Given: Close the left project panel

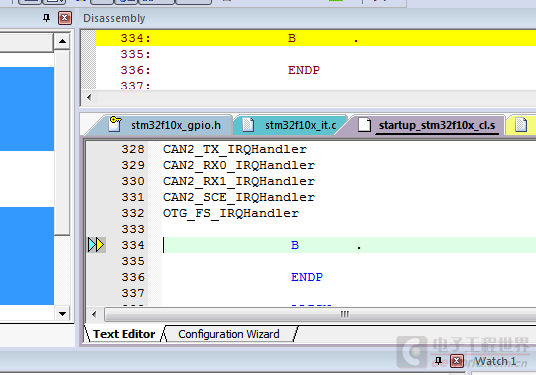Looking at the screenshot, I should 65,18.
